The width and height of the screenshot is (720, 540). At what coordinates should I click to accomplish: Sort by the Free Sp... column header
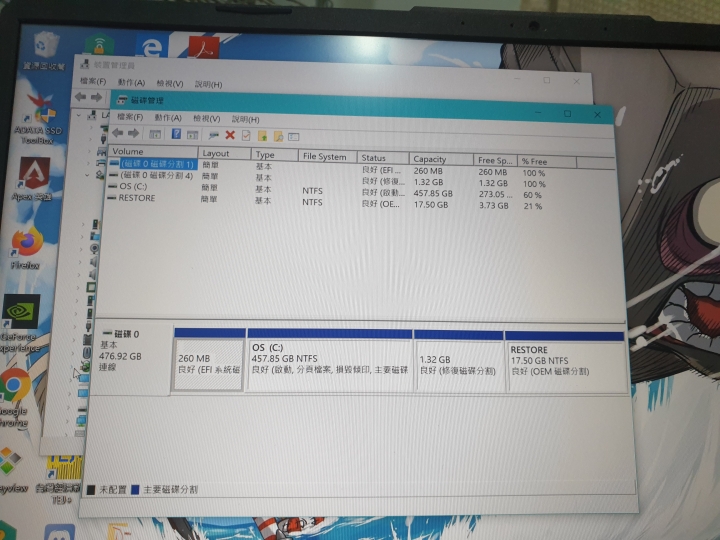coord(495,161)
